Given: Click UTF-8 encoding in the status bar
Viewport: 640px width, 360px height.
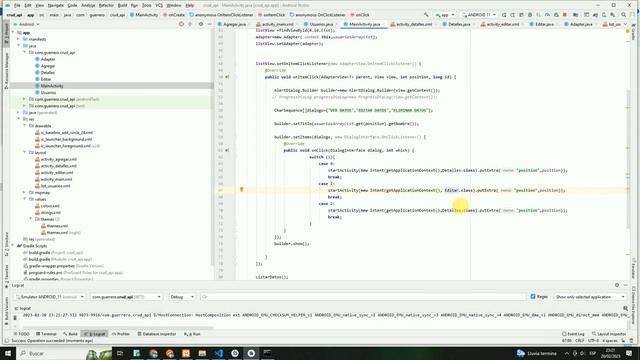Looking at the screenshot, I should click(x=593, y=340).
